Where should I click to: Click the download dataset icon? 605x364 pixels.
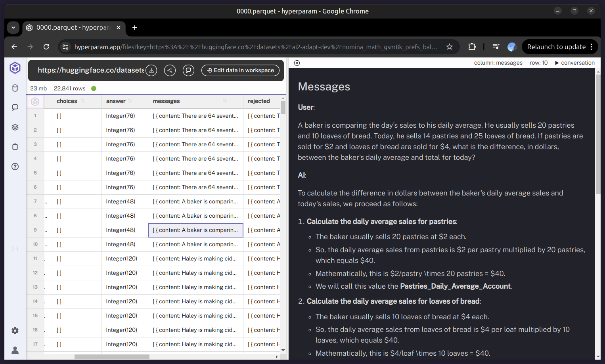(151, 71)
